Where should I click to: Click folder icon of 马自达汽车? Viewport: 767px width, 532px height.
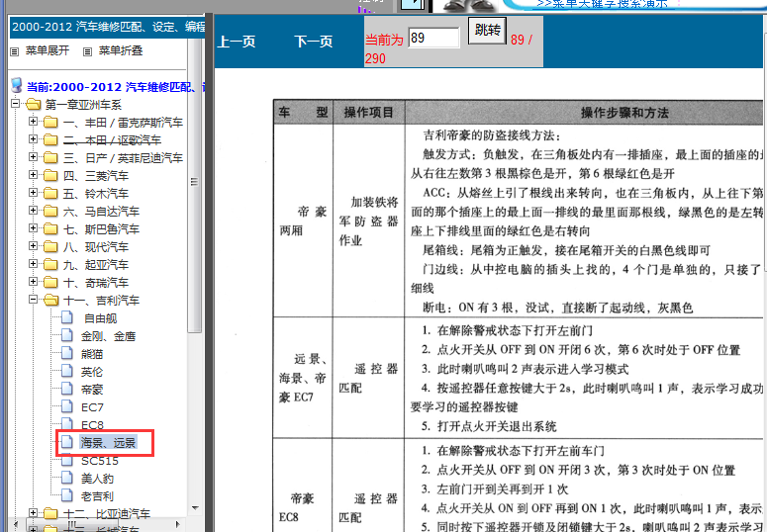(50, 211)
